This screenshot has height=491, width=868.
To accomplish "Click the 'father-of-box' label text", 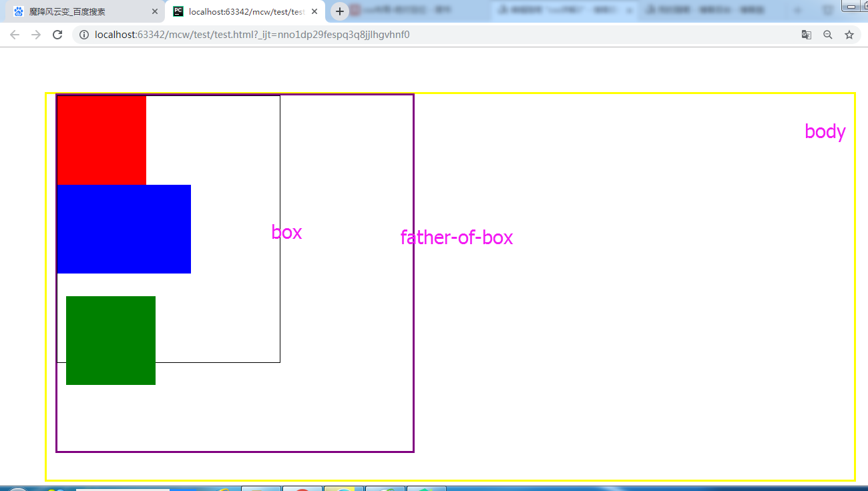I will 457,237.
